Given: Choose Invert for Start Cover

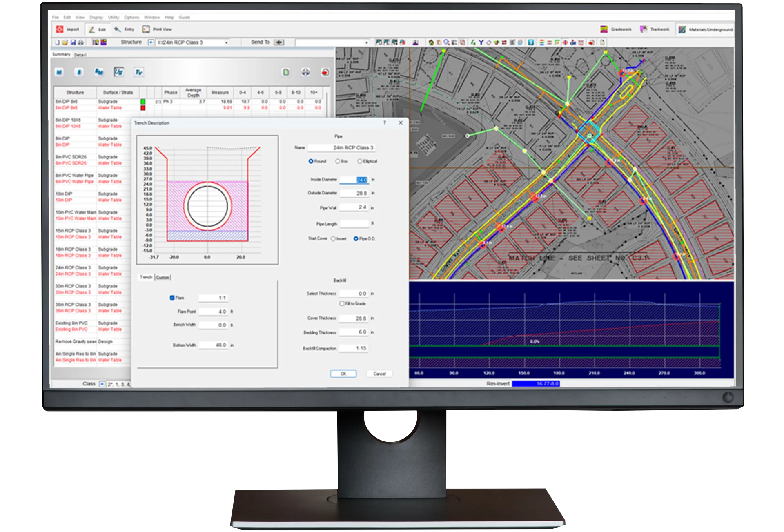Looking at the screenshot, I should point(333,239).
